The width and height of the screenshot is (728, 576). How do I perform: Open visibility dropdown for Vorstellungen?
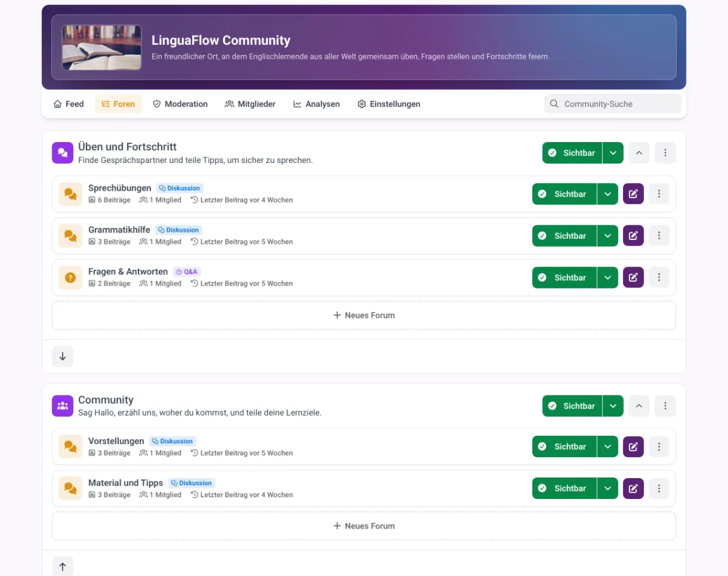pos(607,447)
